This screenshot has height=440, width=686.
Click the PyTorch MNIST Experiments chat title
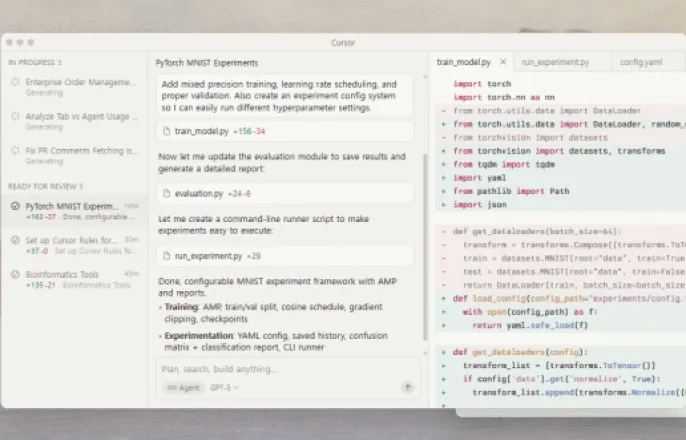coord(206,63)
